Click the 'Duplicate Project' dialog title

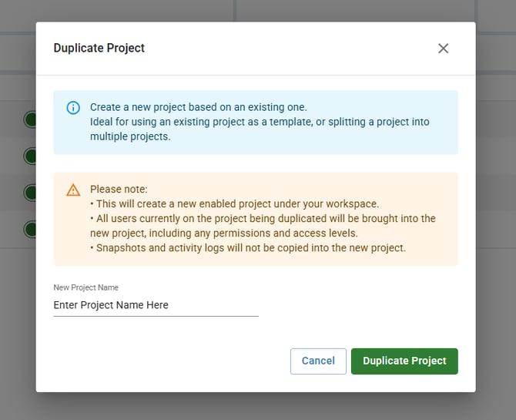(x=99, y=48)
